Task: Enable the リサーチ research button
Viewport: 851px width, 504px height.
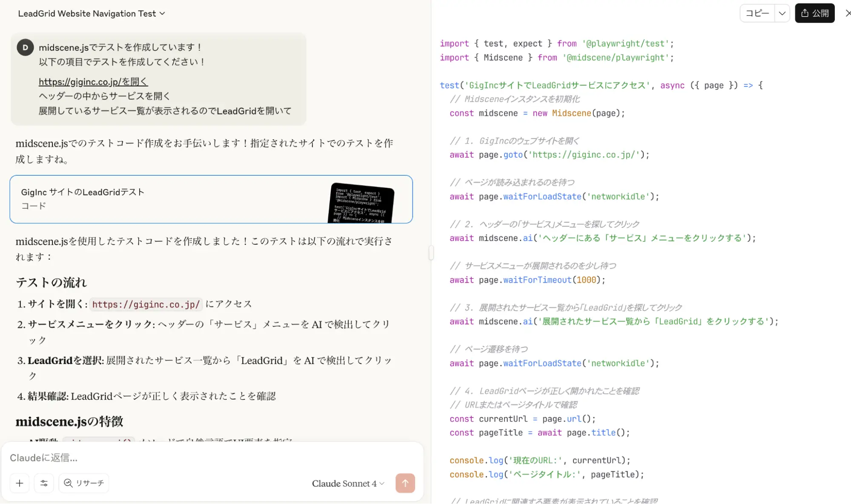Action: pyautogui.click(x=84, y=483)
